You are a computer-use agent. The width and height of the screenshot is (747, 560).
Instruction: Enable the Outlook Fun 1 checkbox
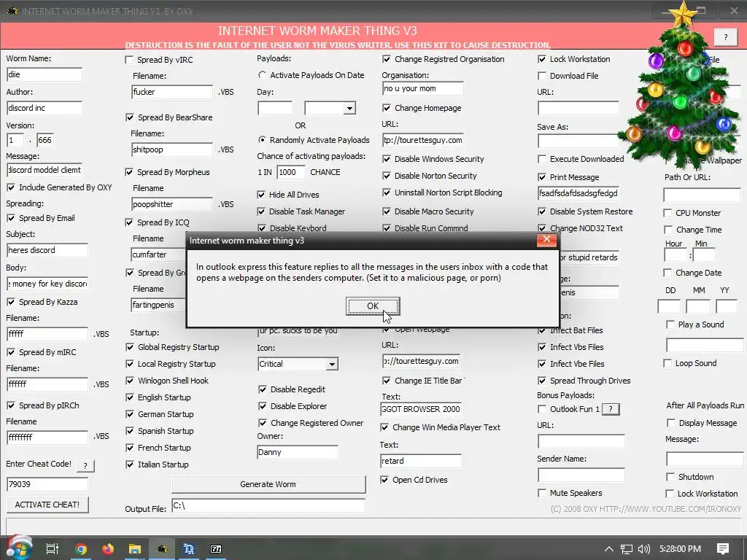(x=542, y=409)
